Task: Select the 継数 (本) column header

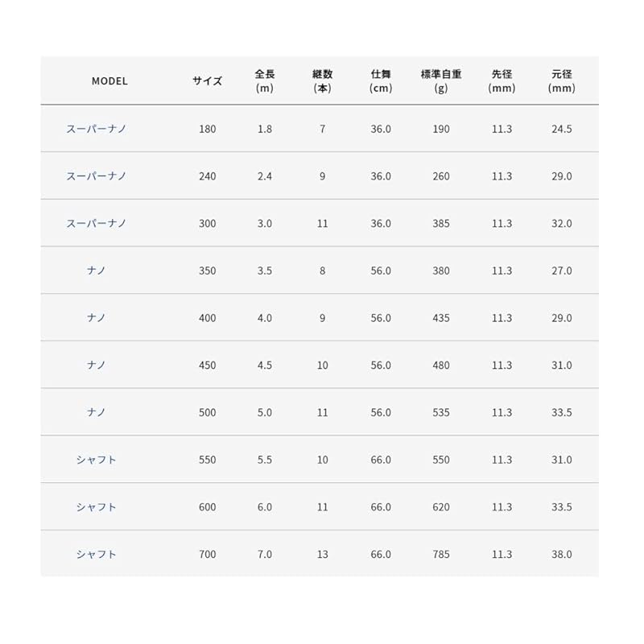Action: 322,81
